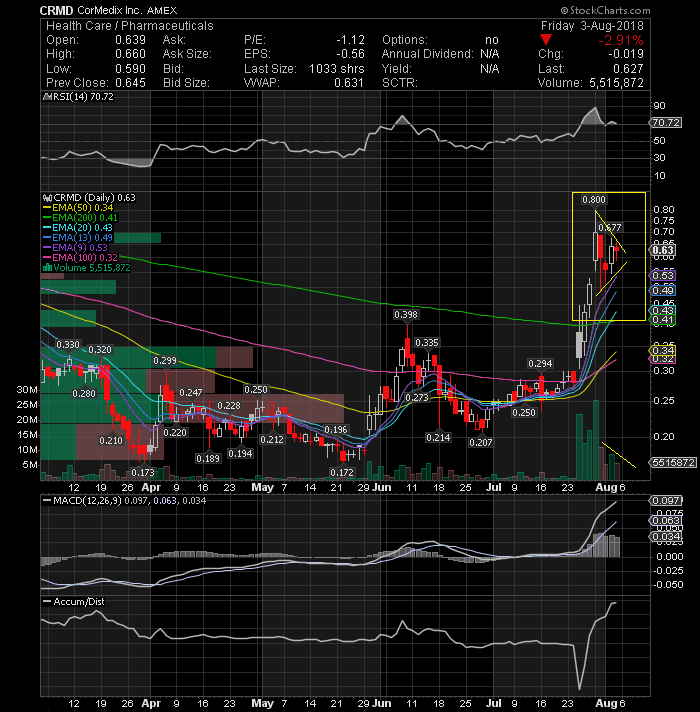The height and width of the screenshot is (712, 700).
Task: Click the 70.72 tag on RSI axis
Action: (x=667, y=123)
